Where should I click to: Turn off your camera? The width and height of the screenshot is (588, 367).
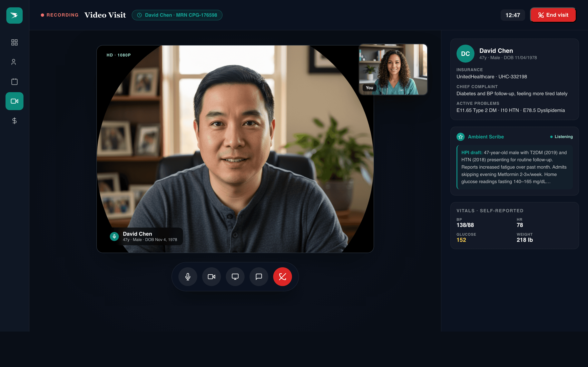click(x=211, y=276)
